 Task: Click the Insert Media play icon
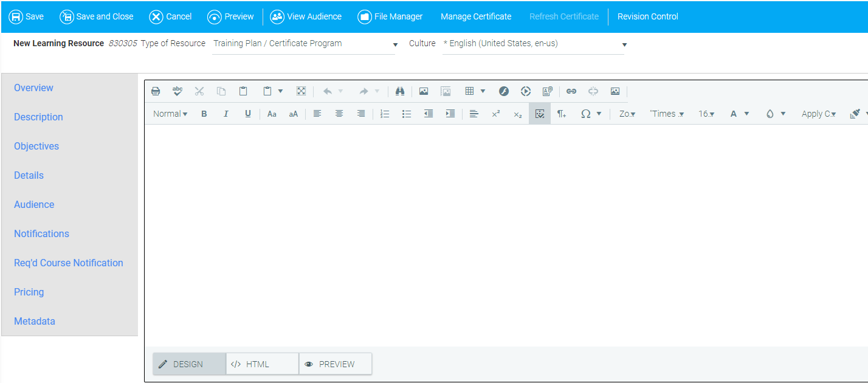coord(526,91)
